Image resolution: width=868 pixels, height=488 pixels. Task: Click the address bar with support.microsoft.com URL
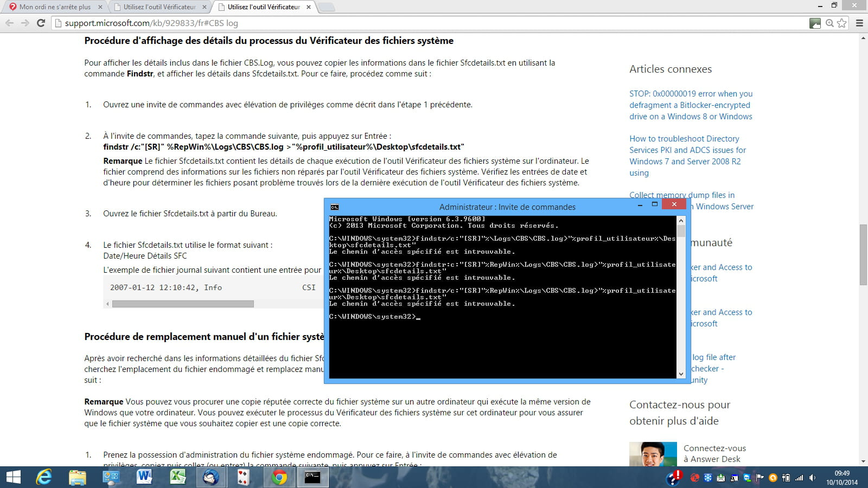click(x=429, y=23)
